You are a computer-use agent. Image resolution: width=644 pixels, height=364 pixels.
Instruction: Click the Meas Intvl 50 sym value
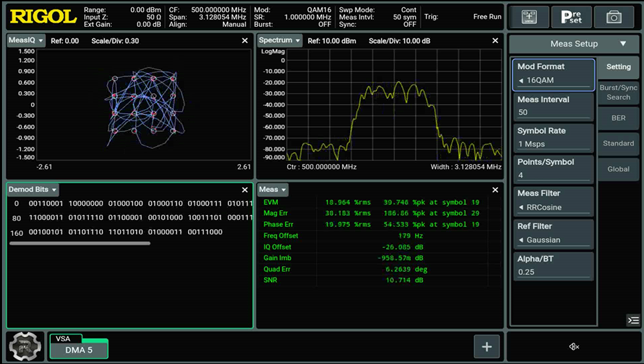pos(404,17)
